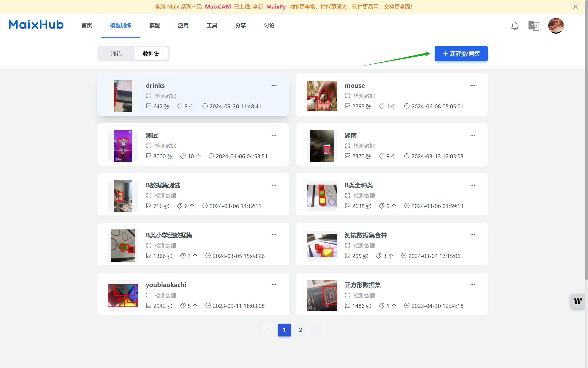This screenshot has height=368, width=588.
Task: Click the 新建数据集 button
Action: click(x=461, y=54)
